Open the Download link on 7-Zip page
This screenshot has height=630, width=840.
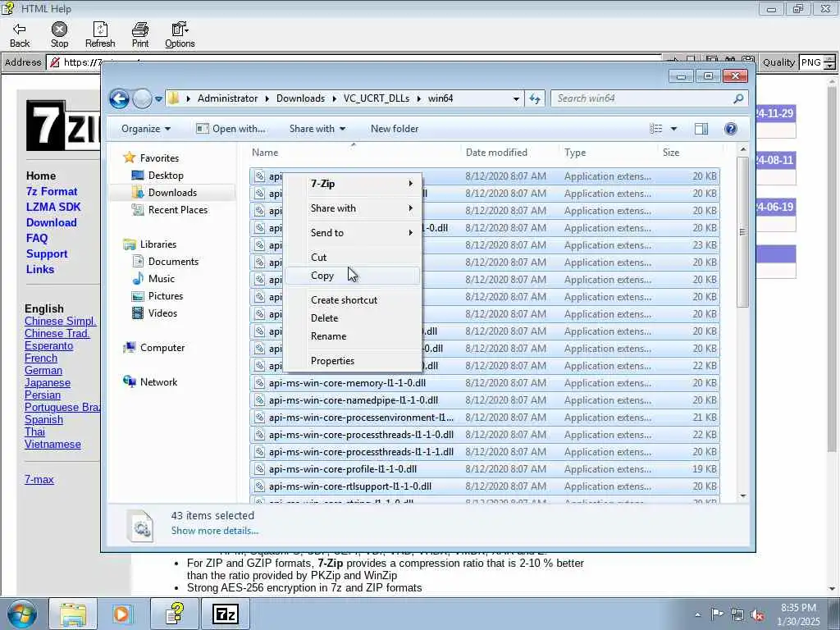tap(52, 223)
